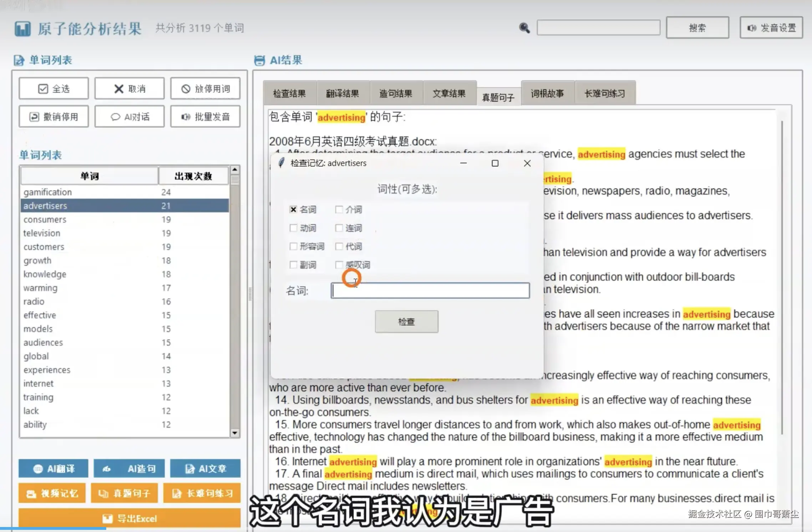Click the results pane vertical scrollbar

coord(782,277)
